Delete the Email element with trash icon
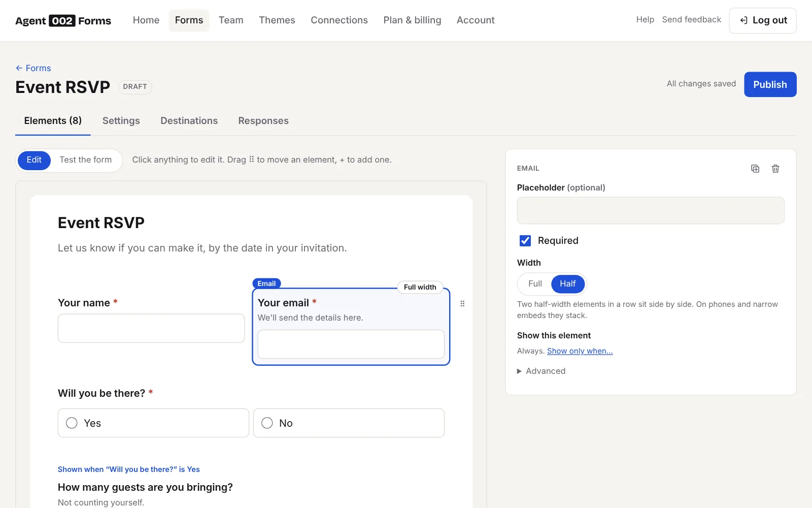 [x=775, y=169]
